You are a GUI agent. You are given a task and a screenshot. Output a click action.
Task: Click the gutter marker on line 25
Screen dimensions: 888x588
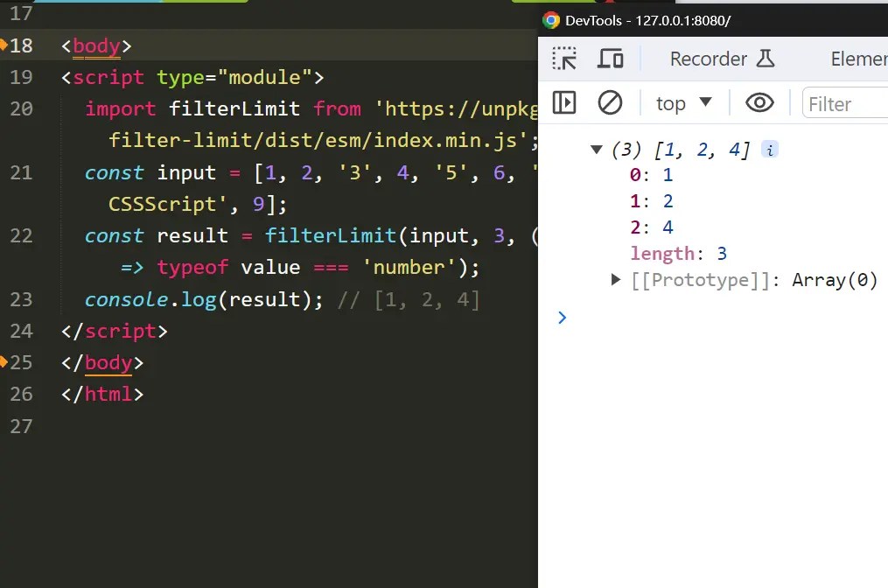(x=3, y=360)
